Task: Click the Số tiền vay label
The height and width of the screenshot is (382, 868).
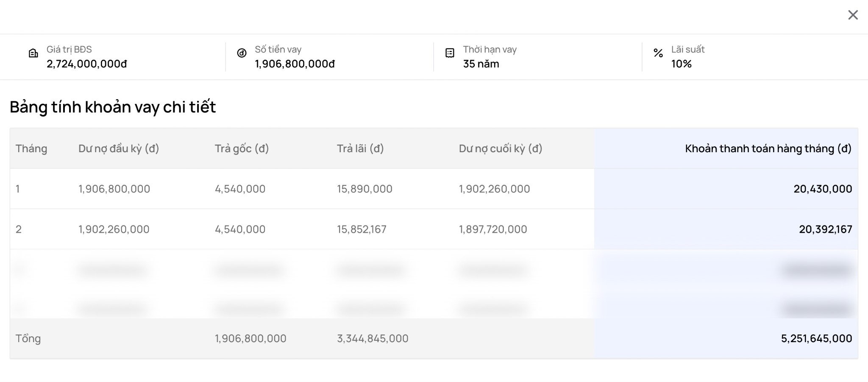Action: [x=278, y=50]
